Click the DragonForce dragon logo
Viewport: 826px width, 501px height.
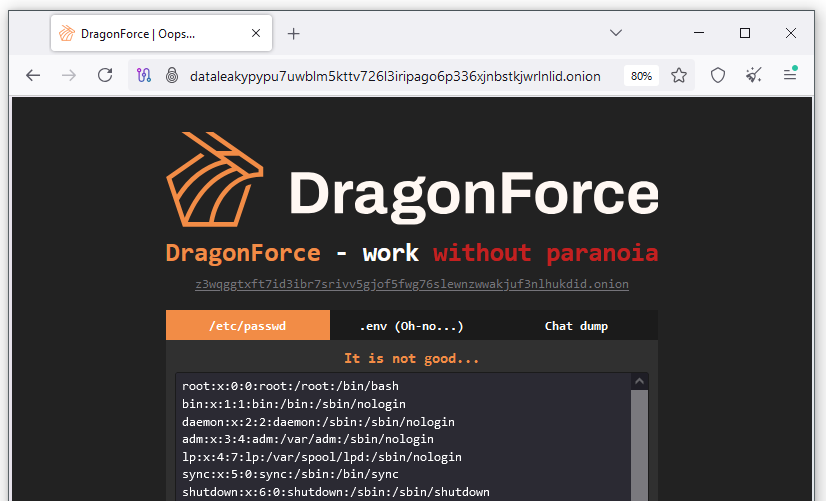214,179
